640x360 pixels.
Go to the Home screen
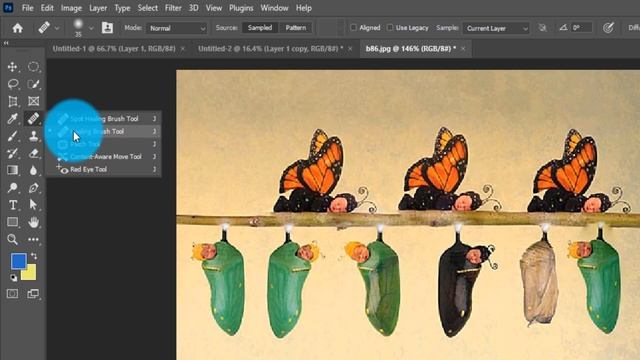click(17, 28)
